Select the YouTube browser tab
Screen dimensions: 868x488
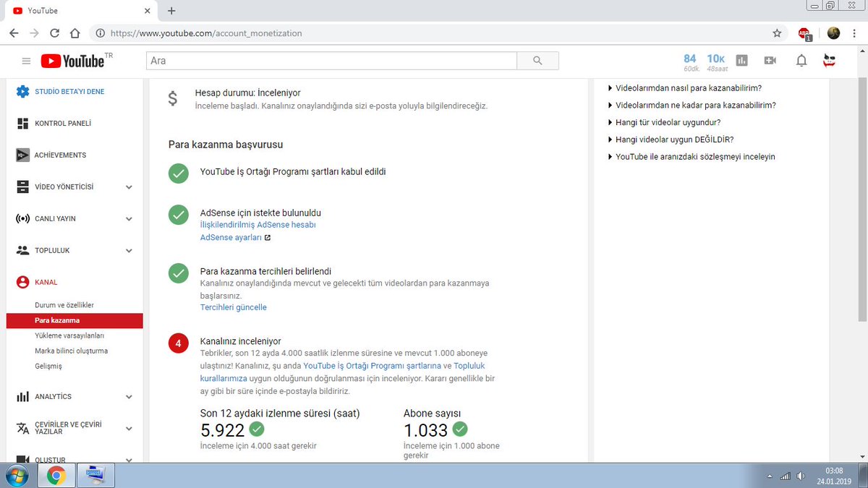[x=80, y=11]
